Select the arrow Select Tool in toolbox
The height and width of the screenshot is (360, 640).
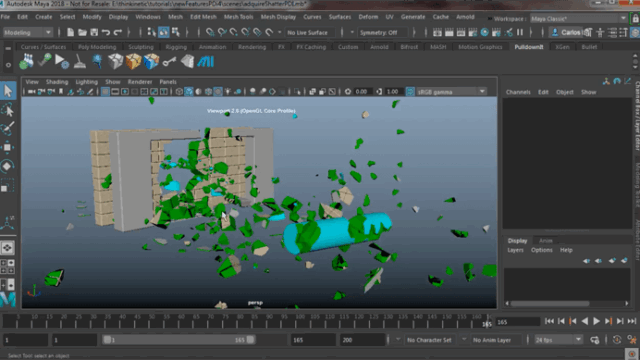click(x=8, y=91)
